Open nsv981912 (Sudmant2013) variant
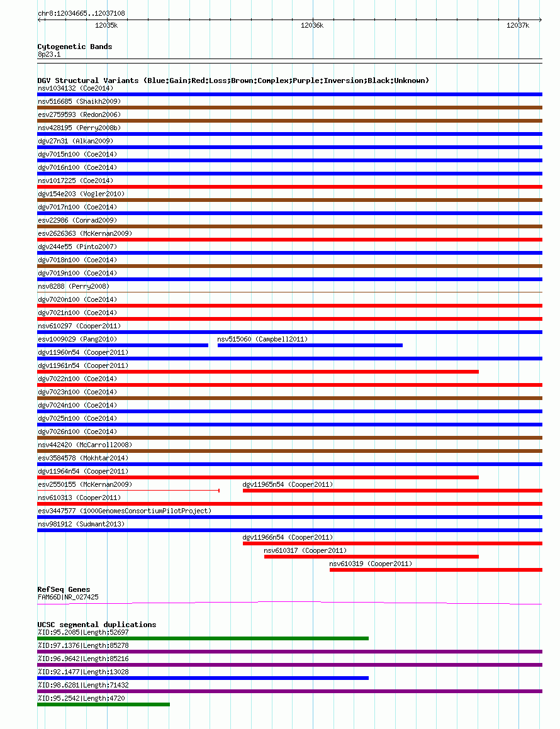Image resolution: width=560 pixels, height=729 pixels. click(x=81, y=525)
